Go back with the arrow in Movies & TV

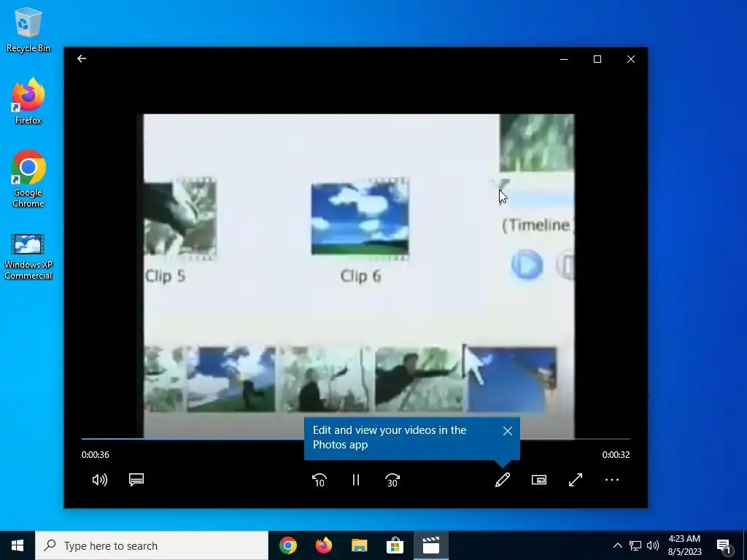pos(82,58)
